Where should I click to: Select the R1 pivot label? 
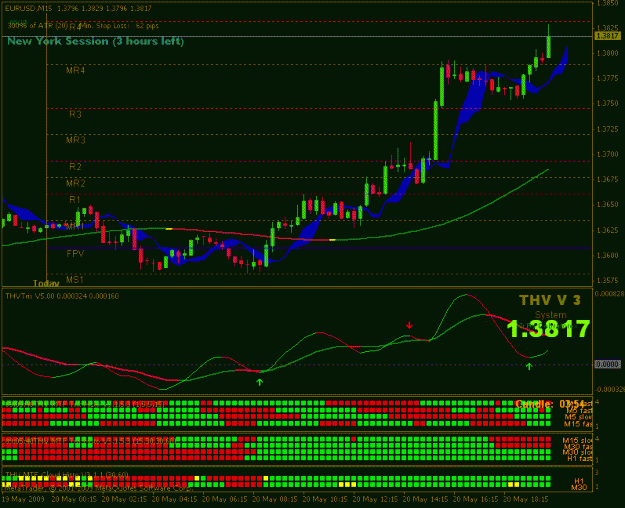pyautogui.click(x=75, y=199)
